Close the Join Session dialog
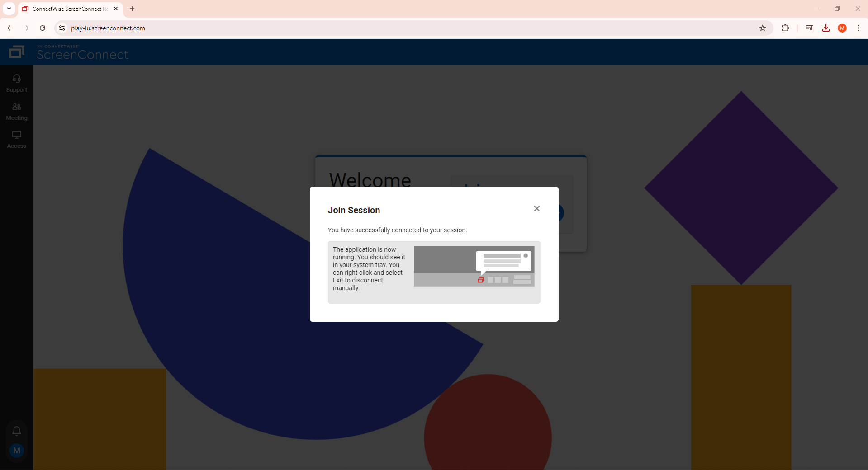 tap(536, 208)
